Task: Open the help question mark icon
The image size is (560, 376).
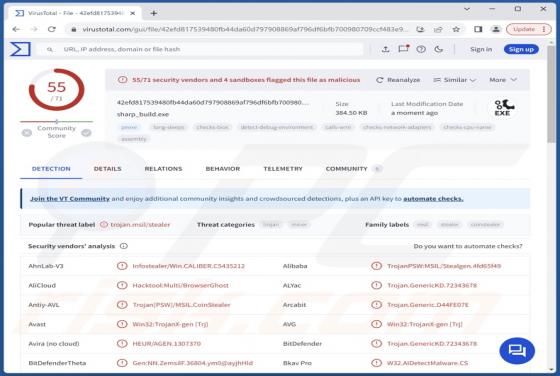Action: click(x=421, y=49)
